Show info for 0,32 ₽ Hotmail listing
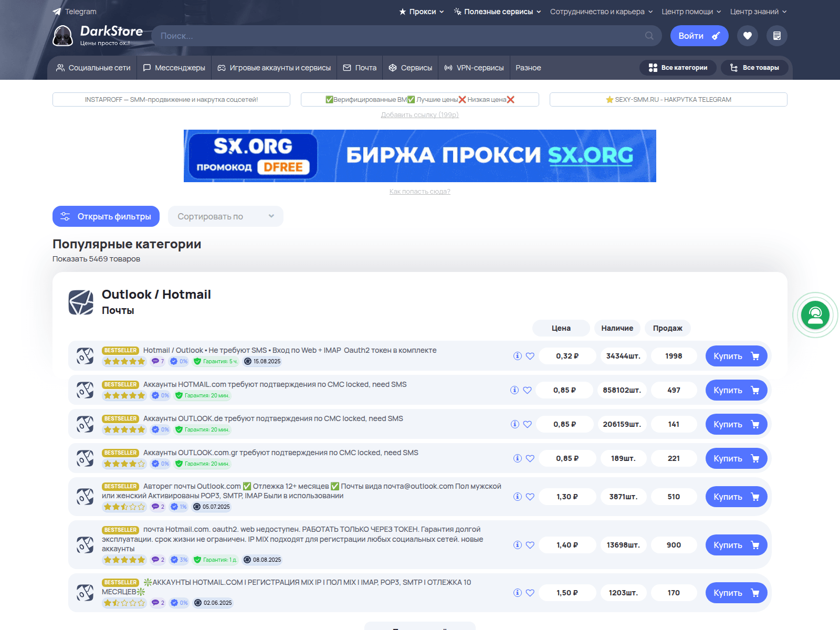This screenshot has height=630, width=840. click(x=517, y=356)
